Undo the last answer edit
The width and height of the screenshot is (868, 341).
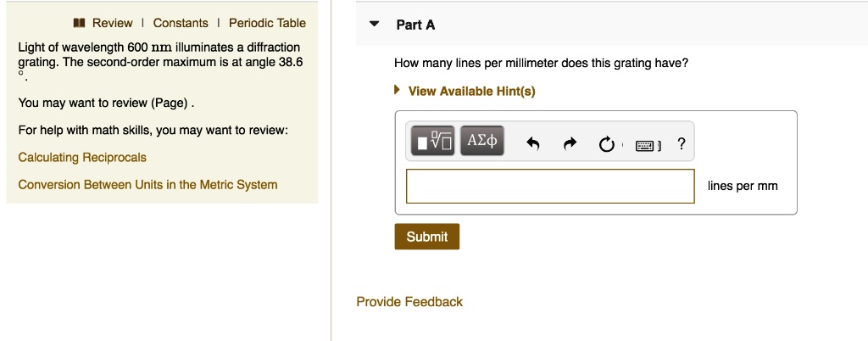pyautogui.click(x=532, y=144)
